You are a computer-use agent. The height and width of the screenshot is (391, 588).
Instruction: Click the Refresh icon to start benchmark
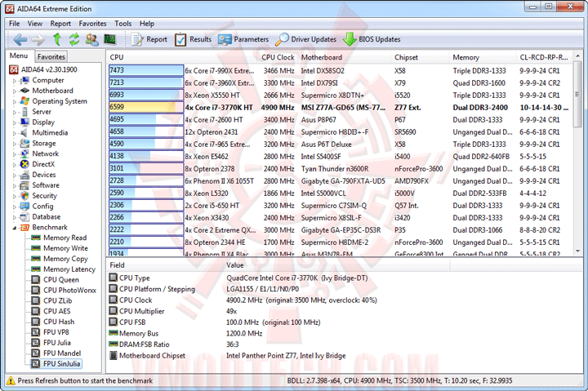pyautogui.click(x=74, y=39)
